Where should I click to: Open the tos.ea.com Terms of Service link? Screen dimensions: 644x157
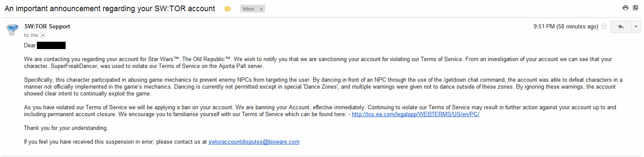pos(415,114)
